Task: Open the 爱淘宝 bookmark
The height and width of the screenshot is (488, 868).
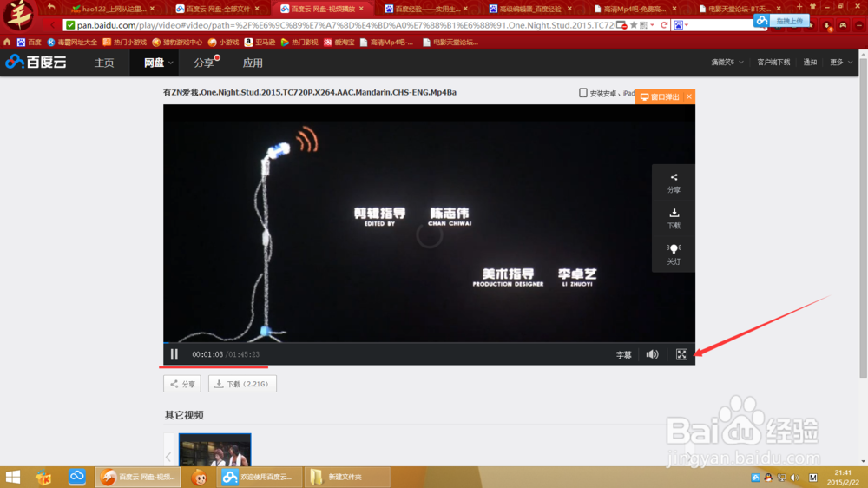Action: pyautogui.click(x=339, y=42)
